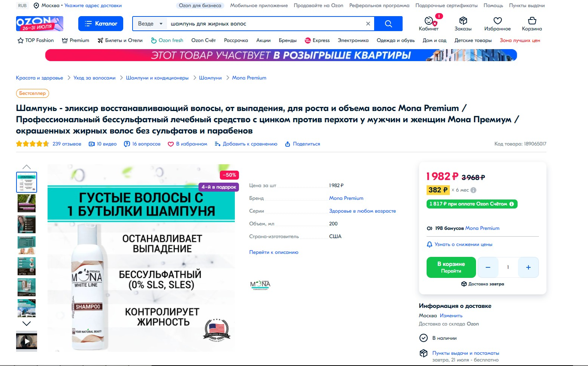Expand thumbnails with the down chevron
Image resolution: width=588 pixels, height=366 pixels.
point(27,324)
